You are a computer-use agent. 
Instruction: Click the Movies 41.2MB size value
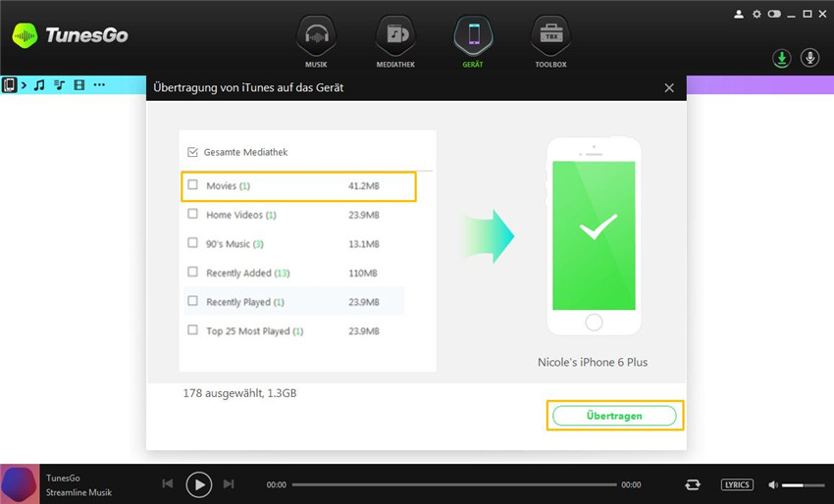point(364,186)
